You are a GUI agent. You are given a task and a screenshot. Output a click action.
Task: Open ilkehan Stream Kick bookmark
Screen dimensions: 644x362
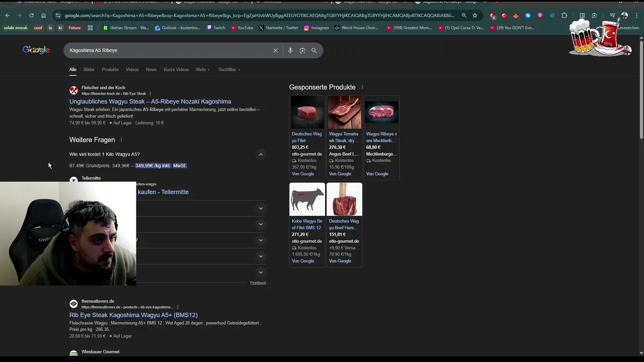coord(126,28)
